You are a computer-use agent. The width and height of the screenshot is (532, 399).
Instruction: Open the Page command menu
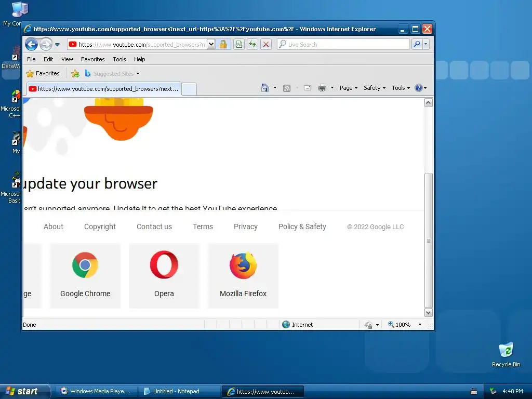point(349,88)
